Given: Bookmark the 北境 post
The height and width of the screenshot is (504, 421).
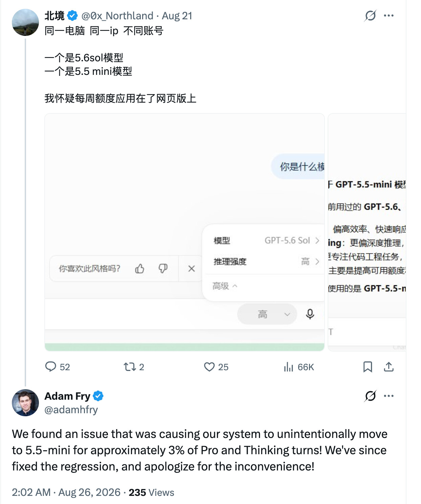Looking at the screenshot, I should [x=368, y=367].
